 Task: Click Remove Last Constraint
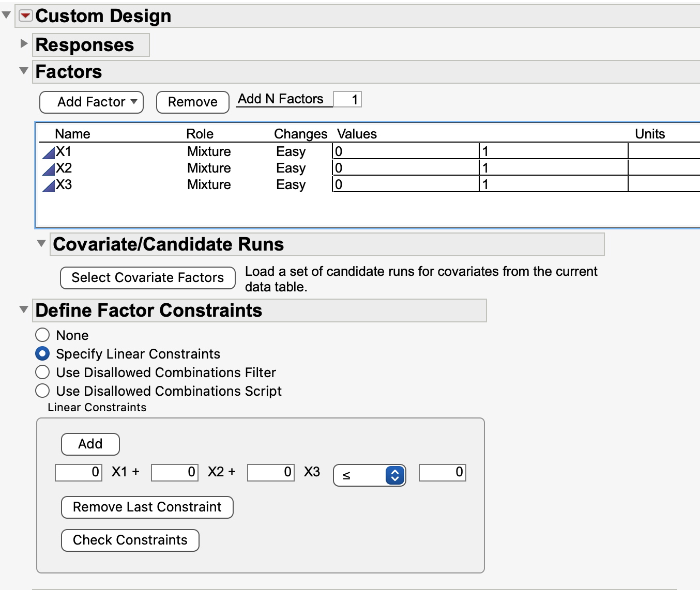[x=147, y=507]
